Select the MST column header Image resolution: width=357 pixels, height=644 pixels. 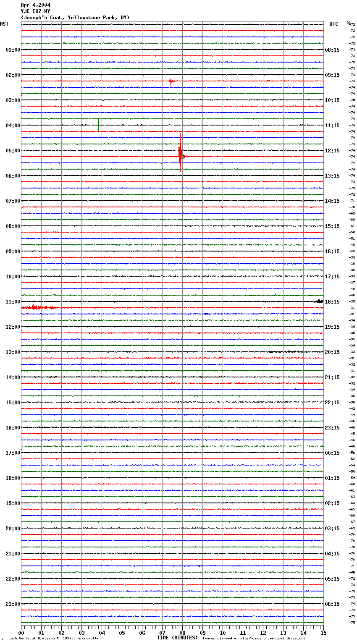click(x=4, y=24)
